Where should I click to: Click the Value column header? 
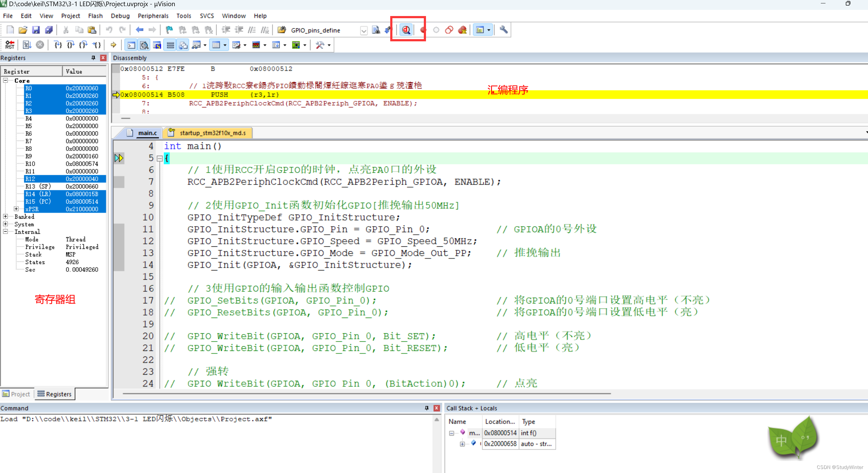click(x=84, y=72)
